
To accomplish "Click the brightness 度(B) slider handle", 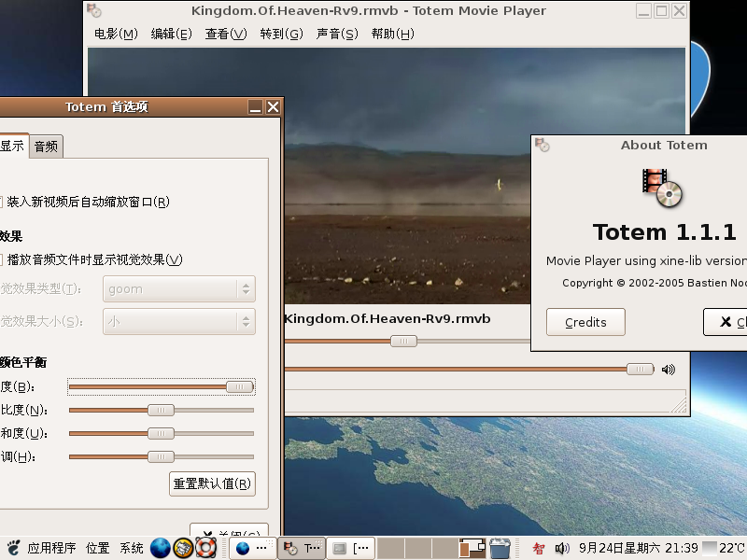I will [x=240, y=386].
